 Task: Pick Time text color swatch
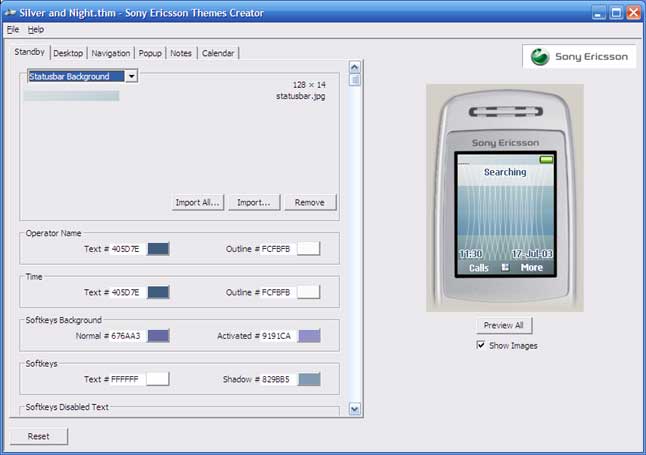(158, 292)
